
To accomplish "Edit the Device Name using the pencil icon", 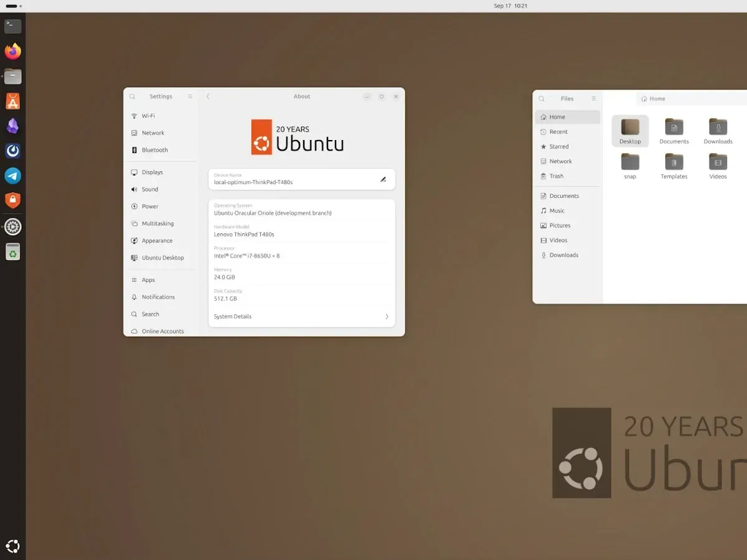I will coord(382,179).
